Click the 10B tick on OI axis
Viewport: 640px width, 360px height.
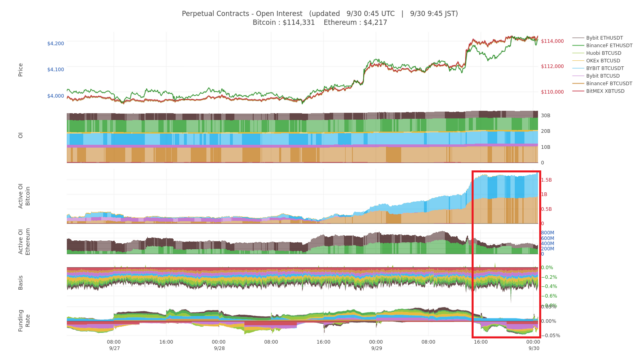click(x=545, y=147)
